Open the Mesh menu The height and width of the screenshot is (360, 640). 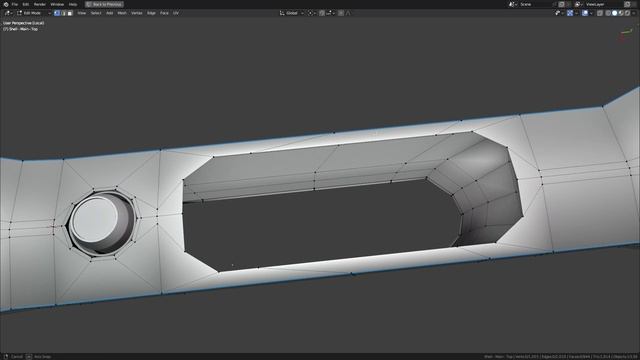point(122,13)
